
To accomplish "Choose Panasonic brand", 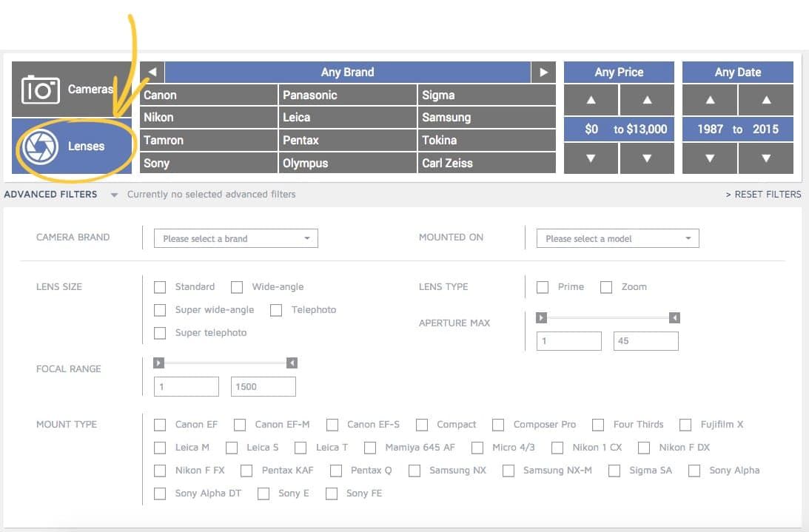I will pyautogui.click(x=348, y=95).
